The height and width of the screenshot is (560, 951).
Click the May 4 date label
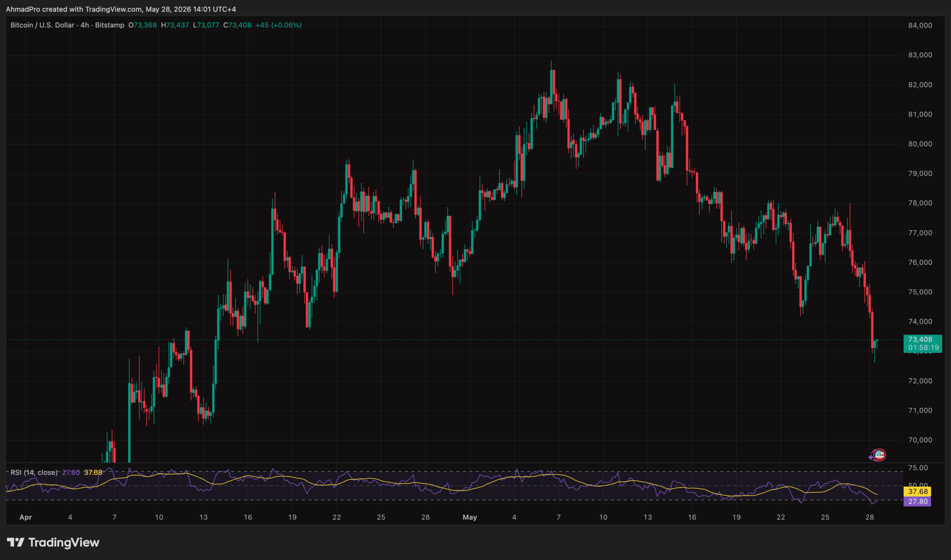pyautogui.click(x=515, y=517)
